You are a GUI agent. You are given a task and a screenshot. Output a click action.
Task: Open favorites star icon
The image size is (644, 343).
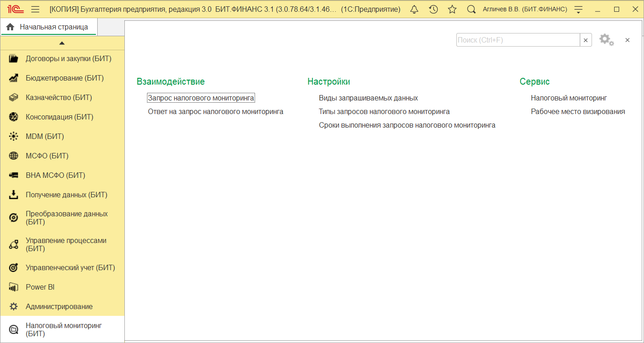coord(452,9)
